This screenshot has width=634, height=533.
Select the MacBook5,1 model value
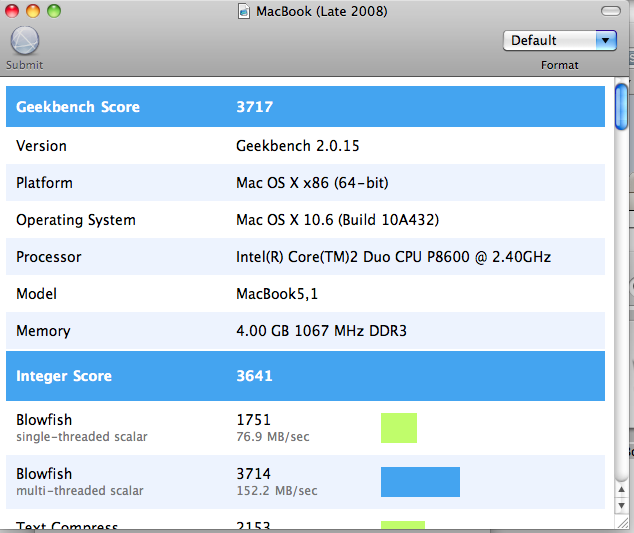(277, 294)
